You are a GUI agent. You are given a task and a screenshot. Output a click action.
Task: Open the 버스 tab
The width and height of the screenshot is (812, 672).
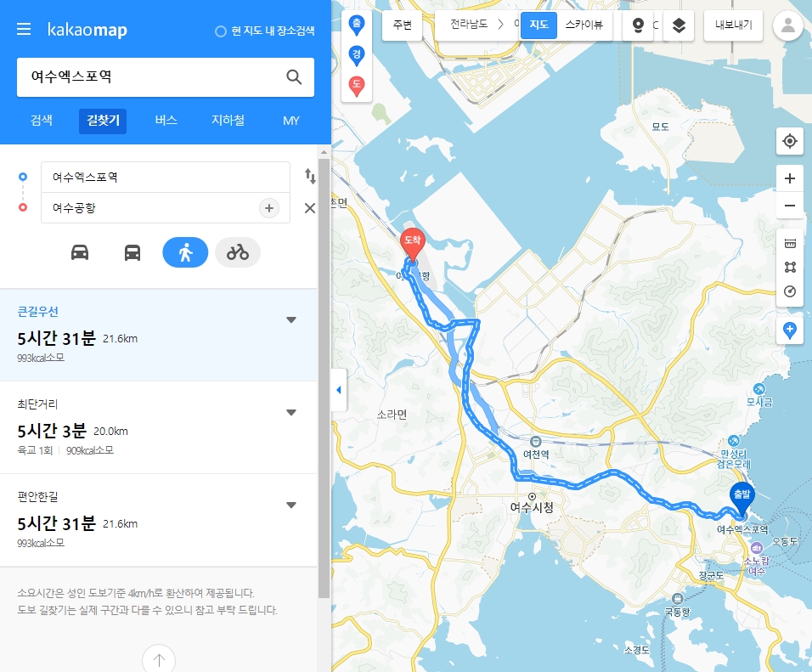[x=166, y=121]
